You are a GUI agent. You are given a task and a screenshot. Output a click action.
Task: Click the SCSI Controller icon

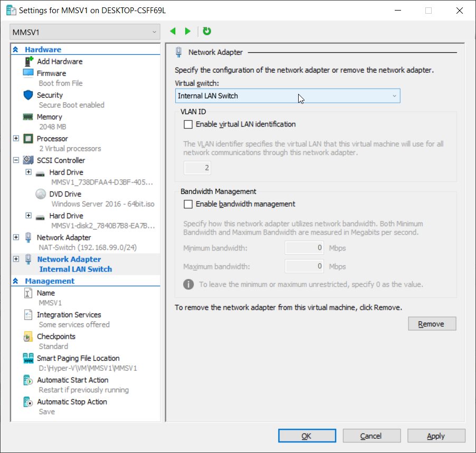coord(28,160)
